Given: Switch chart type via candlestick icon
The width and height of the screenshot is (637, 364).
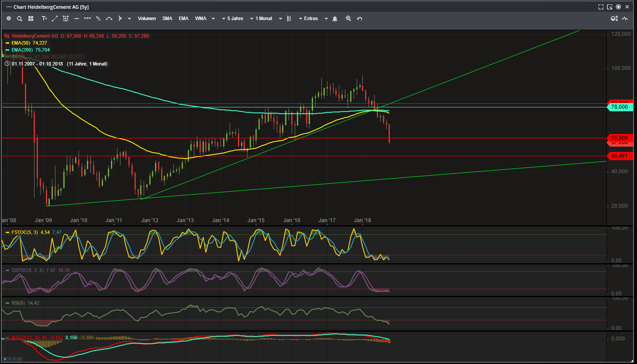Looking at the screenshot, I should (x=289, y=18).
